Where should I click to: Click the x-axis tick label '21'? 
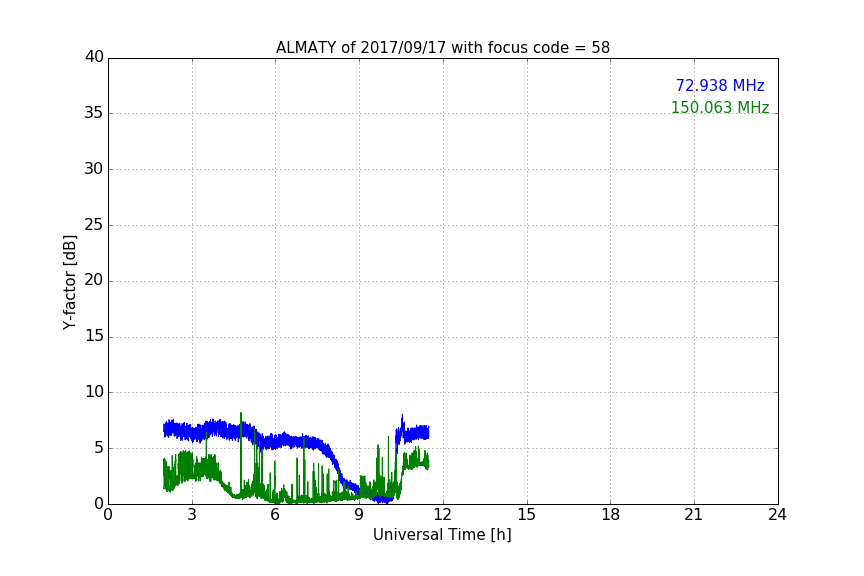pyautogui.click(x=694, y=515)
